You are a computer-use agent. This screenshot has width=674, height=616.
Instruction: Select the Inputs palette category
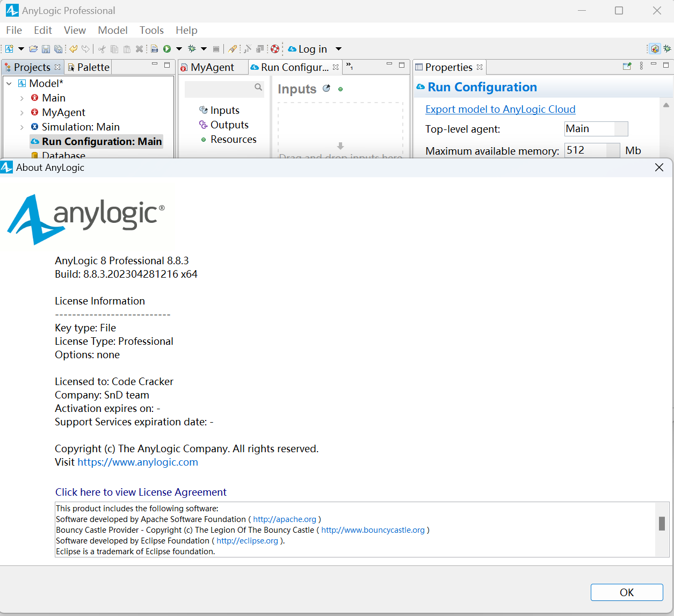224,110
